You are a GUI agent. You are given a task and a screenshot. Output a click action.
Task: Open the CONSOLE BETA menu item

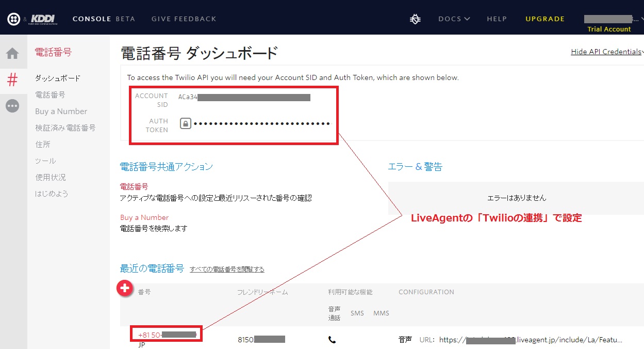click(x=104, y=19)
